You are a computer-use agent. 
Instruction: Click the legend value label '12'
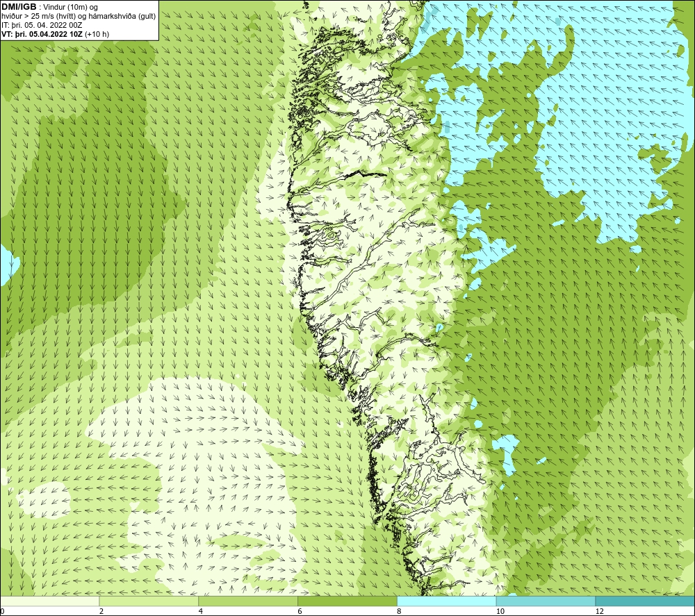coord(600,611)
